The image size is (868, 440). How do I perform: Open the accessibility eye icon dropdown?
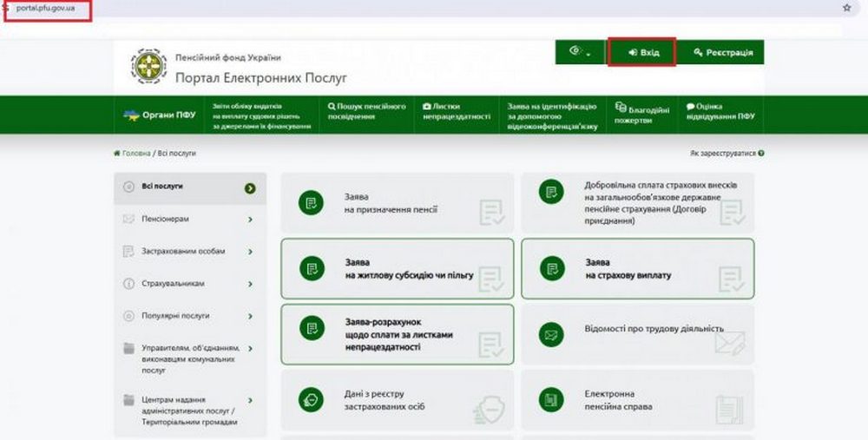click(579, 53)
